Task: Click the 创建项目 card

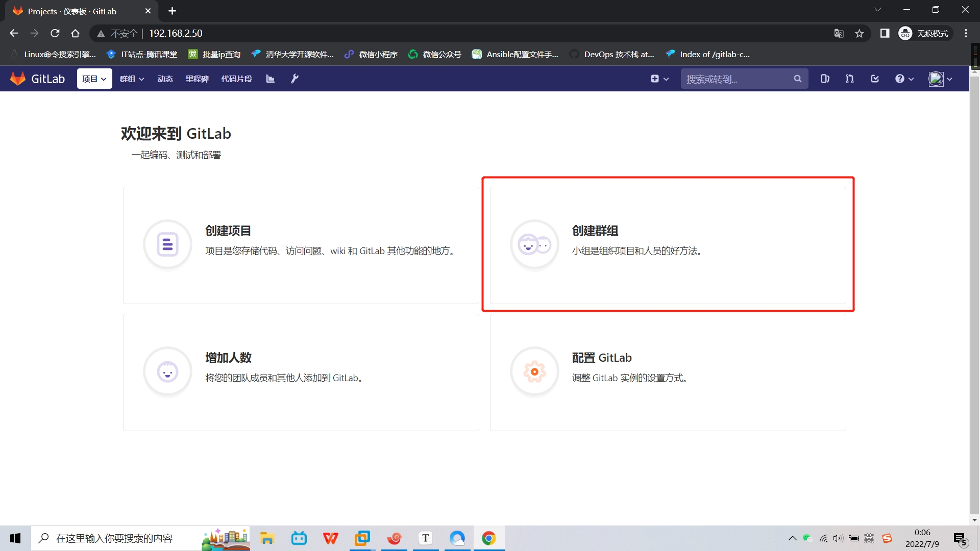Action: [x=301, y=245]
